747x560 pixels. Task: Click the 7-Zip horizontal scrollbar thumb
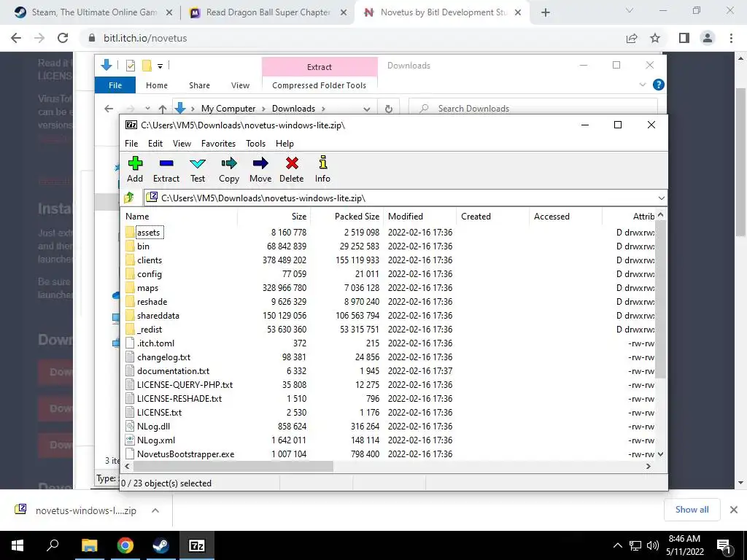(x=233, y=467)
